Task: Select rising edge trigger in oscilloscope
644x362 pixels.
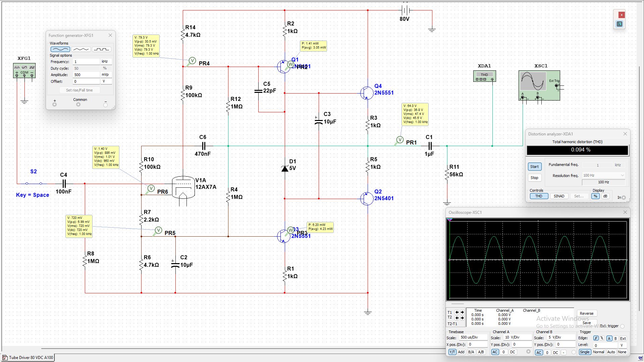Action: 596,338
